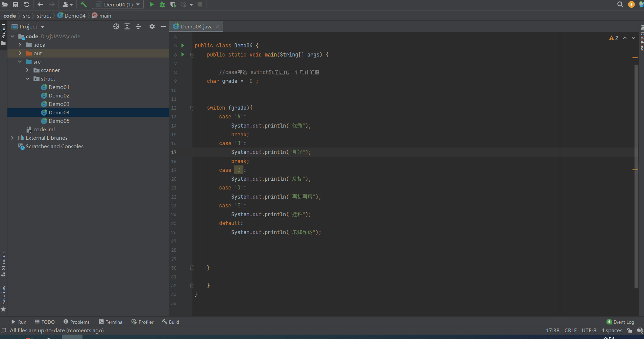Expand the scanner folder in project tree

pos(28,70)
